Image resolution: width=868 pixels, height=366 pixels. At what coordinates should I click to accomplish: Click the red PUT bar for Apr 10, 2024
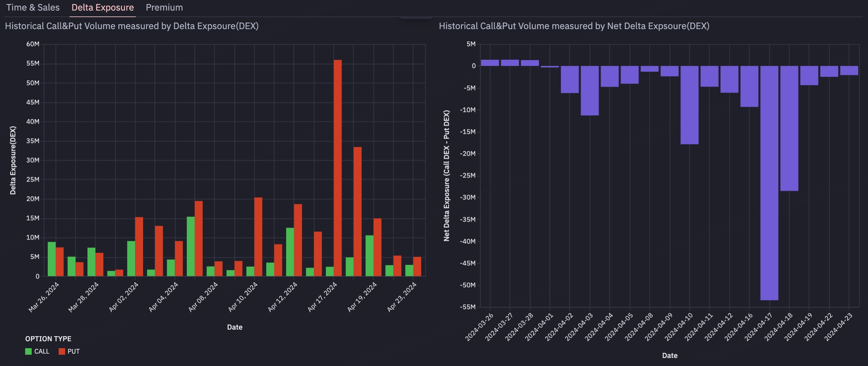(x=258, y=236)
